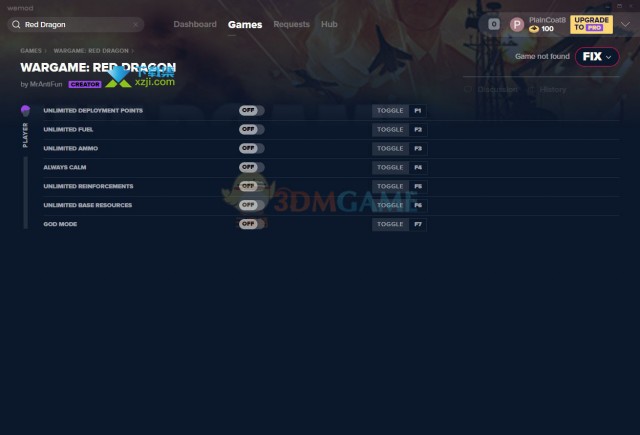Open the Hub tab
This screenshot has width=640, height=435.
[x=329, y=24]
